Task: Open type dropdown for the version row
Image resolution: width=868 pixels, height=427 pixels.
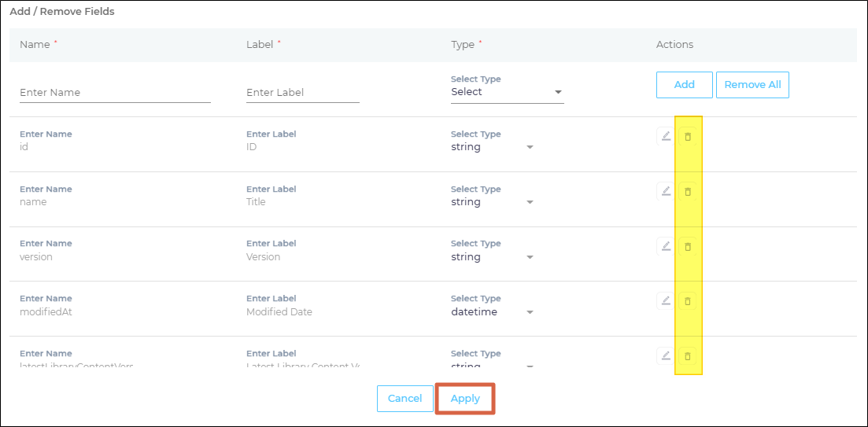Action: click(x=492, y=257)
